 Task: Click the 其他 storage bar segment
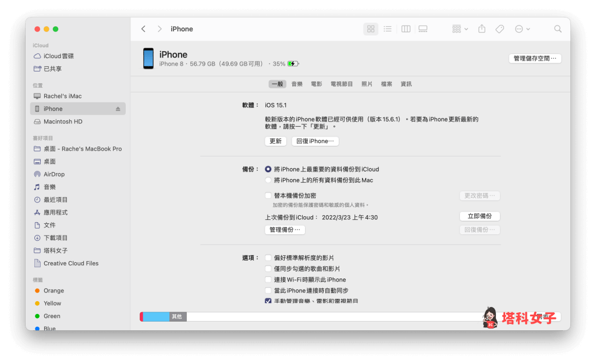click(178, 316)
